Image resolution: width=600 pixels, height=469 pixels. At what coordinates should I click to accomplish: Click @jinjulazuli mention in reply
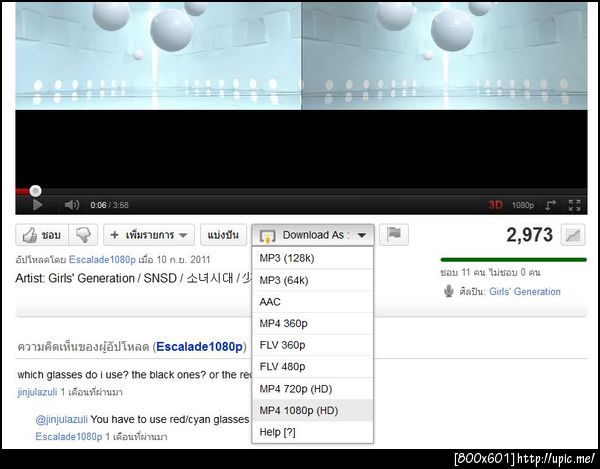click(62, 420)
